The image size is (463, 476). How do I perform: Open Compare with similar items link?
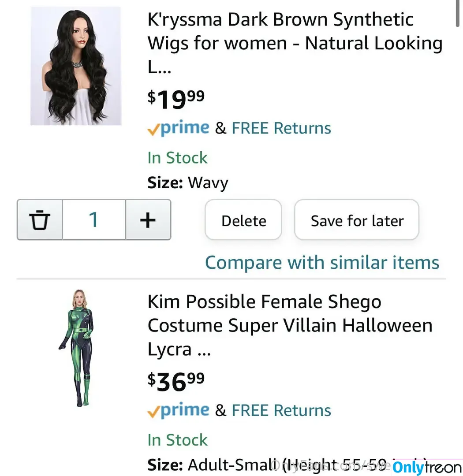322,263
